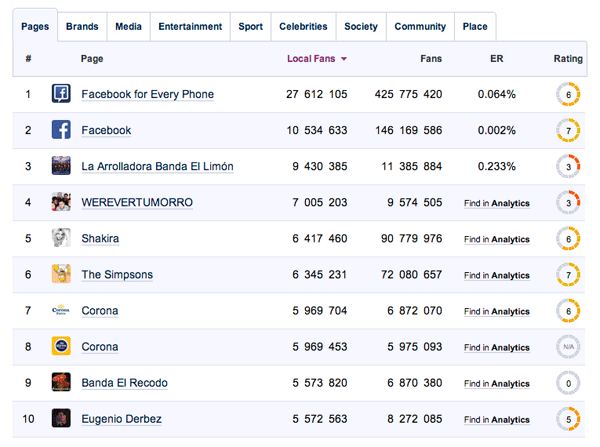This screenshot has height=447, width=600.
Task: Switch to the Brands tab
Action: click(82, 27)
